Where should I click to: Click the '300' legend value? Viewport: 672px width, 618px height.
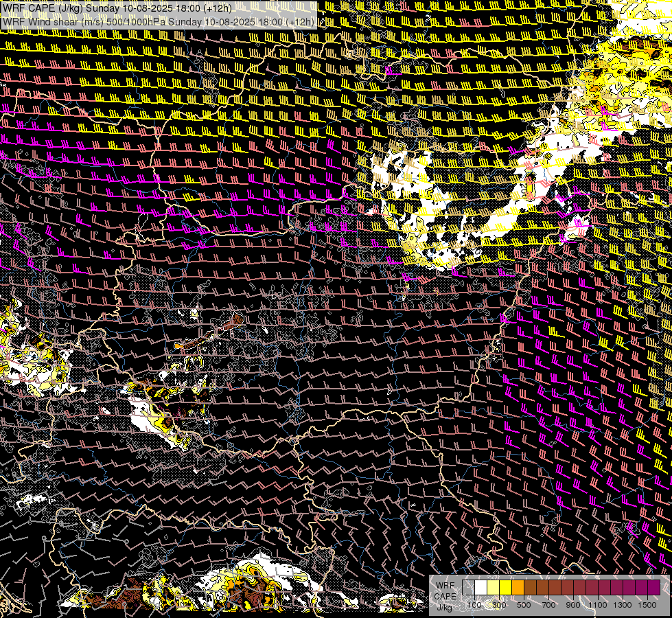[x=499, y=605]
